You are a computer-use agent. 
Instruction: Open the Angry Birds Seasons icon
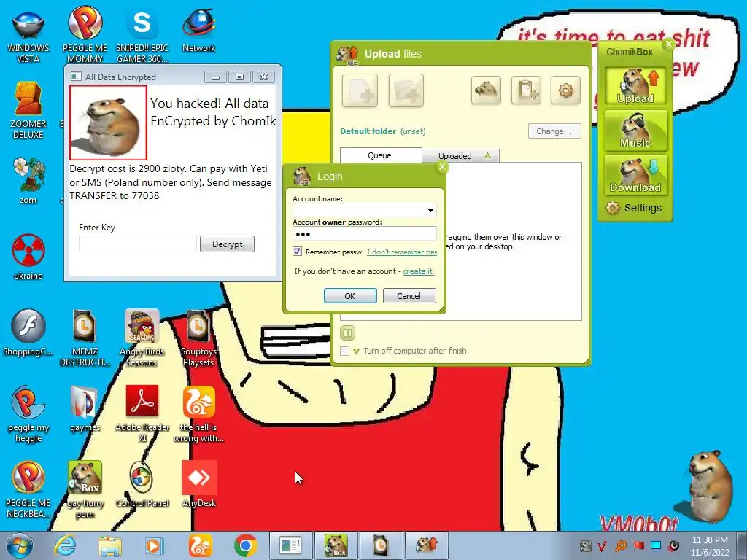coord(142,337)
